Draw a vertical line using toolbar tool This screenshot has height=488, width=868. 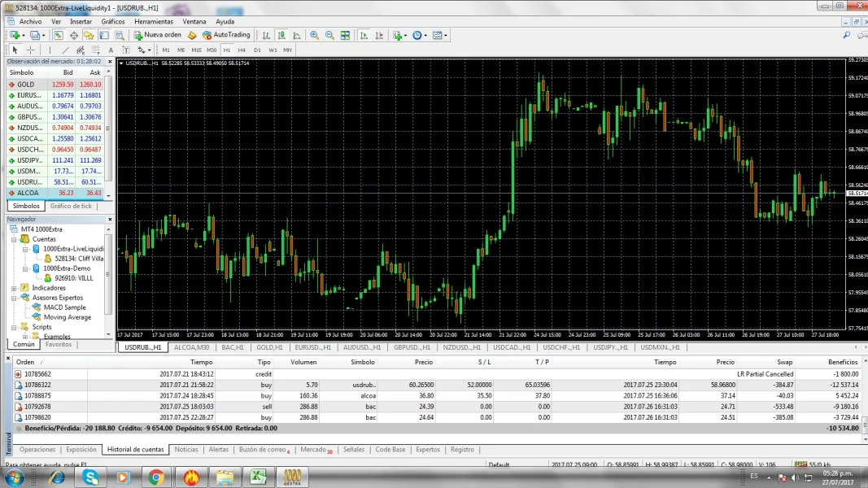click(x=49, y=50)
